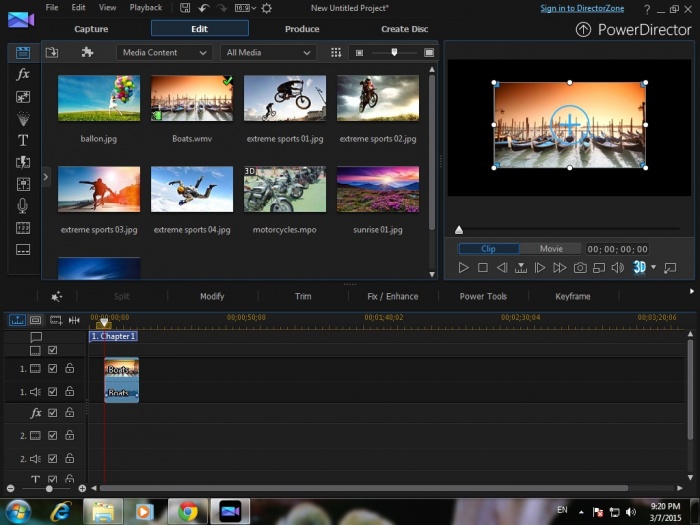This screenshot has height=525, width=700.
Task: Open the 3D configuration dropdown arrow
Action: tap(653, 268)
